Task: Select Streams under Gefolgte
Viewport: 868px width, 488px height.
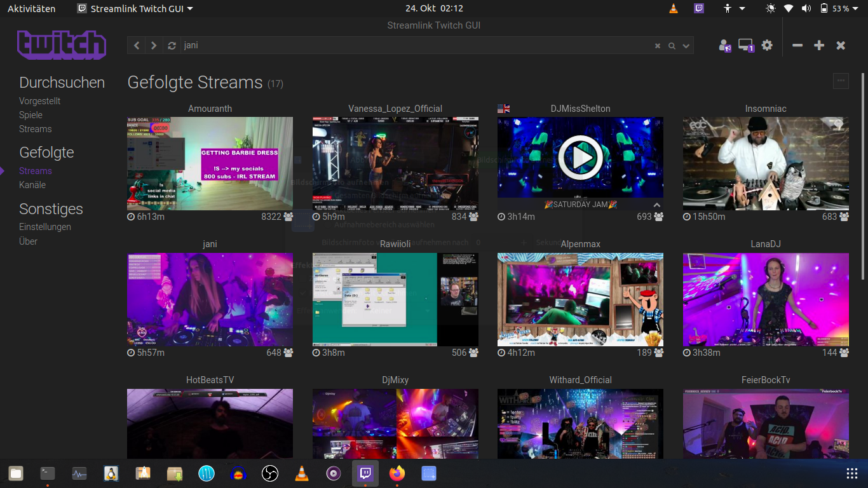Action: 36,171
